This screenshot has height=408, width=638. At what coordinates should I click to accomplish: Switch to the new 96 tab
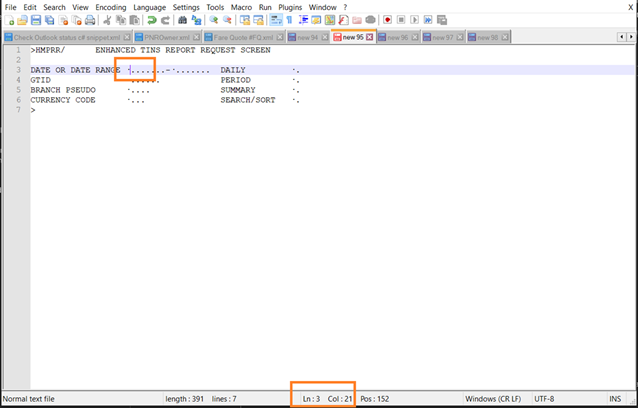tap(396, 37)
